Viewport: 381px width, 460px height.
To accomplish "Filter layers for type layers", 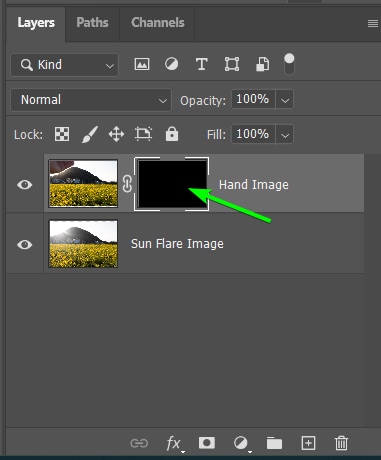I will pos(201,64).
